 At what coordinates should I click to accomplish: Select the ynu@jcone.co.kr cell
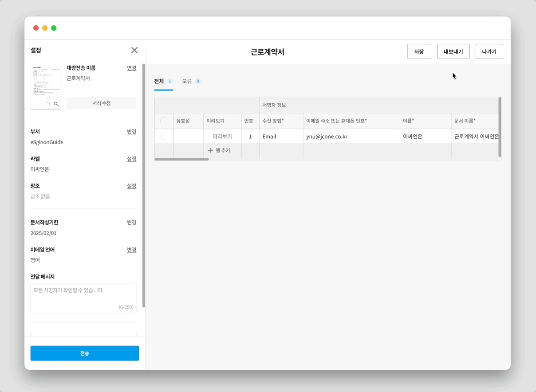point(351,136)
